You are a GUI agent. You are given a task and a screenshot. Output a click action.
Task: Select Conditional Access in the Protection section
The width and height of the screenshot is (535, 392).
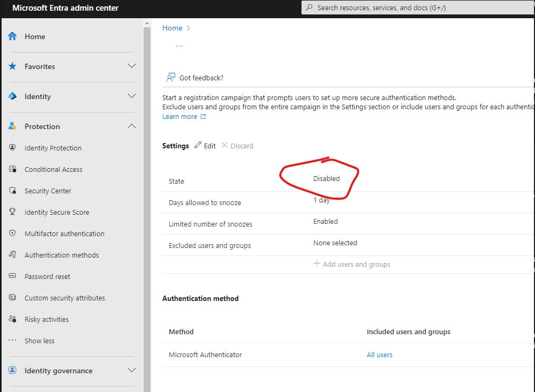pyautogui.click(x=54, y=169)
